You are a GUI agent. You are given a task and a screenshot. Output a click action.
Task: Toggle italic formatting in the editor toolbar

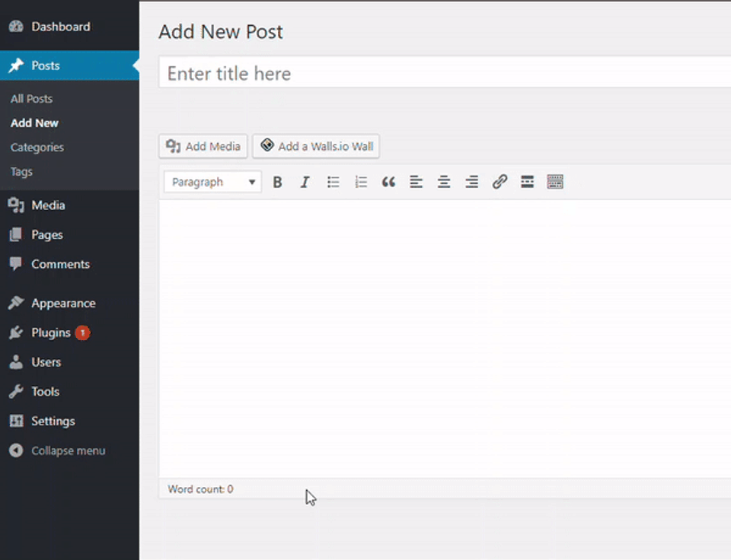click(x=305, y=182)
